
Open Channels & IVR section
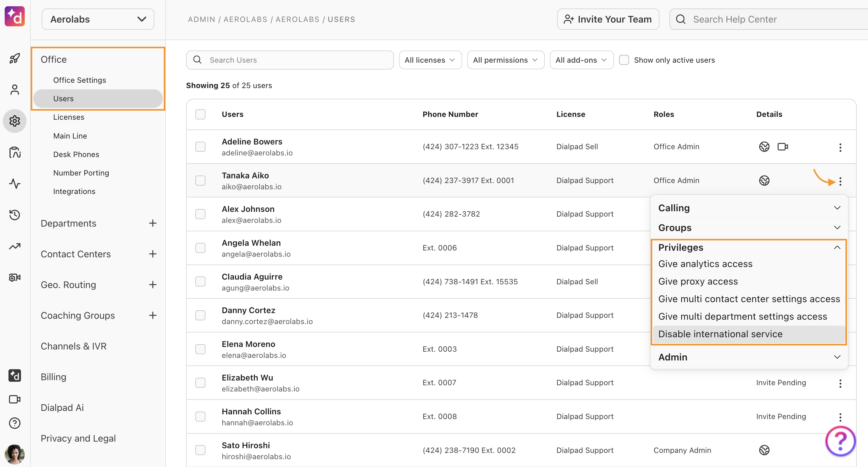[x=74, y=346]
